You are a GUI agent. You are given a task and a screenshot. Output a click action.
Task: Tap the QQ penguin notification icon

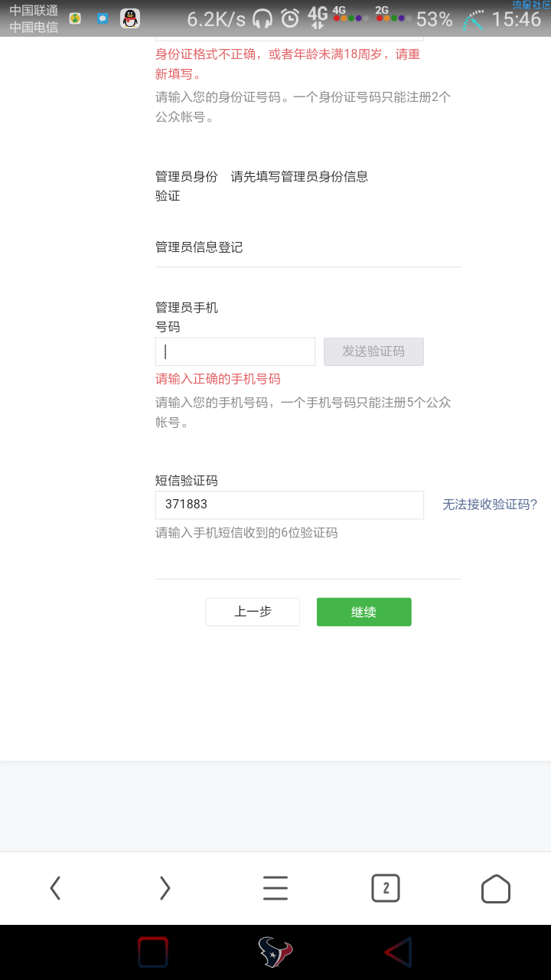pyautogui.click(x=130, y=18)
